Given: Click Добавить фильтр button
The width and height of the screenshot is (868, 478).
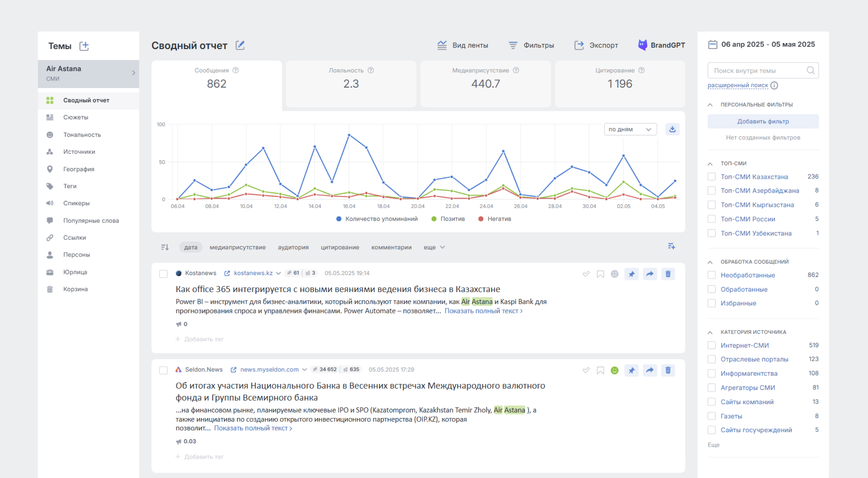Looking at the screenshot, I should 763,122.
